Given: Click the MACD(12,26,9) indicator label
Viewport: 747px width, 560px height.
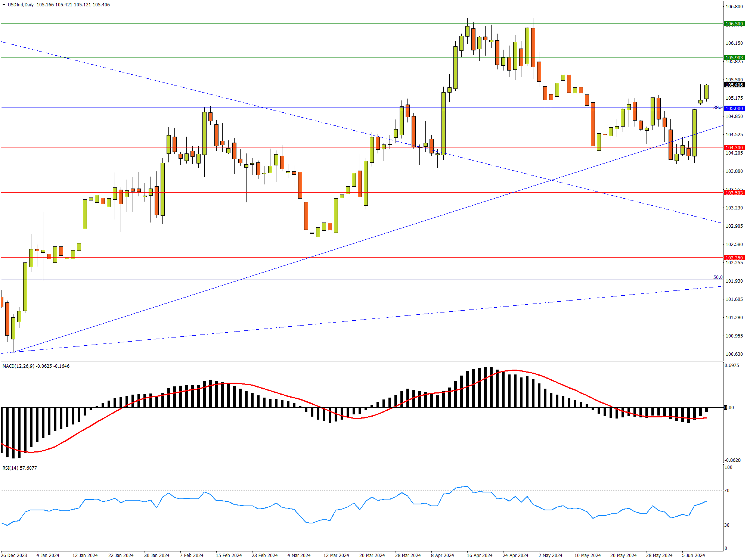Looking at the screenshot, I should tap(18, 366).
